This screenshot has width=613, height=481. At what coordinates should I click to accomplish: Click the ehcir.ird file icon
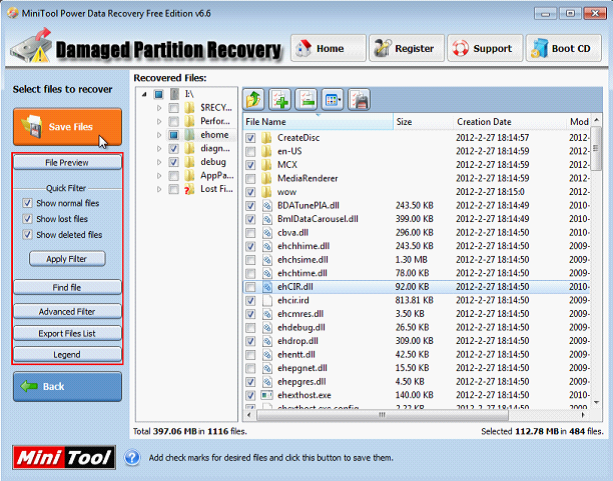267,300
